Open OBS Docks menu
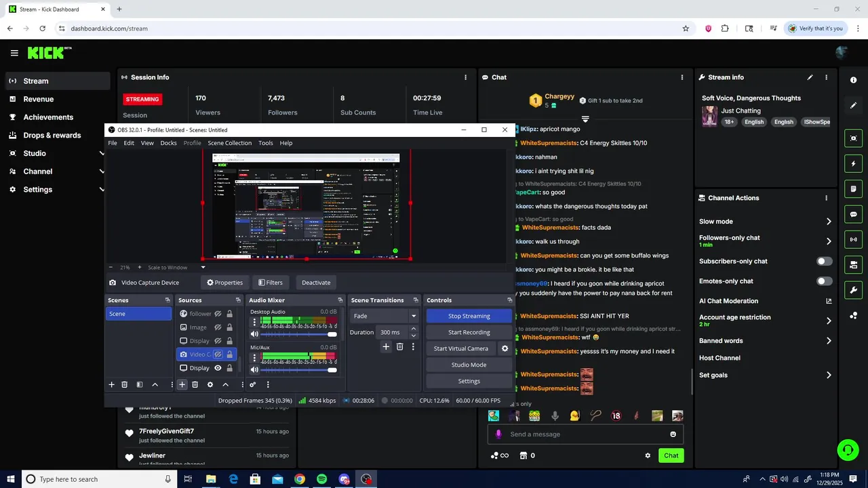 click(168, 143)
